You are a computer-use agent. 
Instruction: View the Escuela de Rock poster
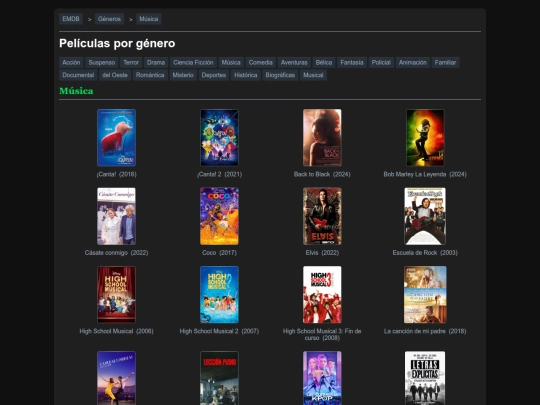pyautogui.click(x=425, y=216)
